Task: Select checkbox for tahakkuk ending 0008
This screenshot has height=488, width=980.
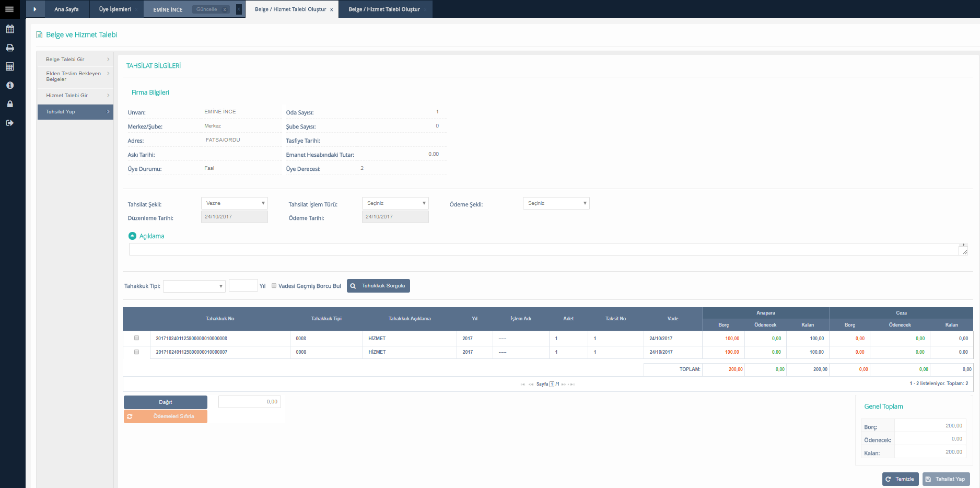Action: (136, 338)
